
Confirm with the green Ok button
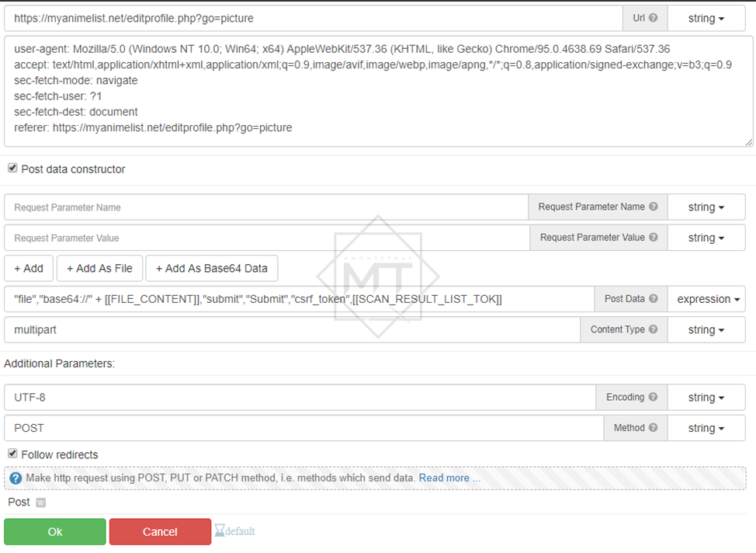click(55, 532)
